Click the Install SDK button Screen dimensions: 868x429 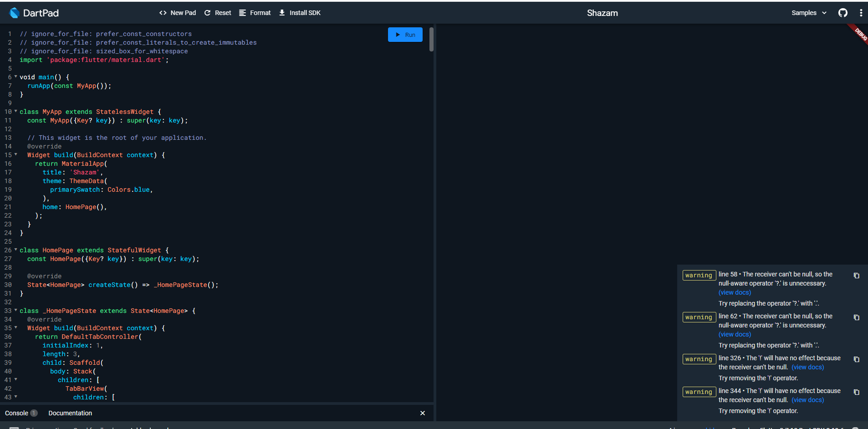tap(300, 13)
